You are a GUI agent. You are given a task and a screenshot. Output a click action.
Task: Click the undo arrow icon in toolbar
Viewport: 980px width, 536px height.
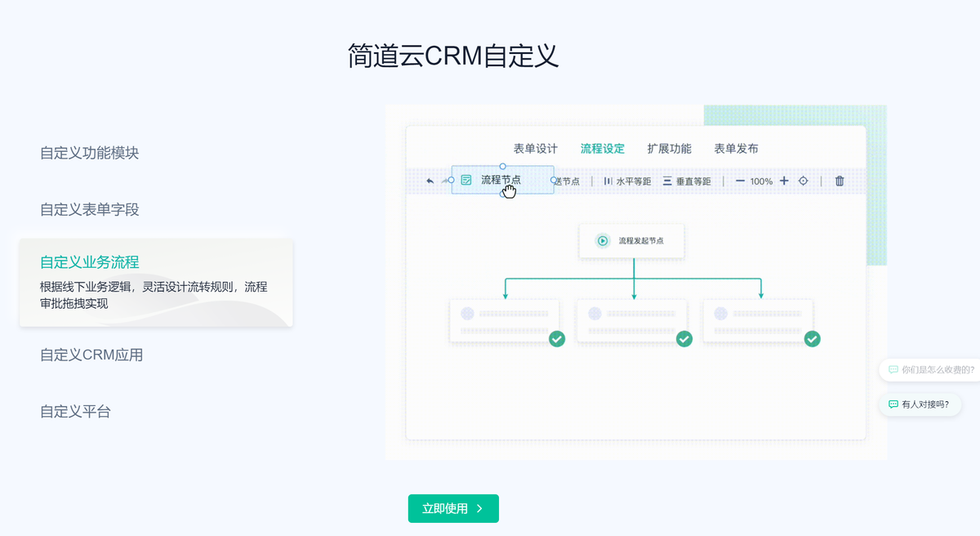430,181
